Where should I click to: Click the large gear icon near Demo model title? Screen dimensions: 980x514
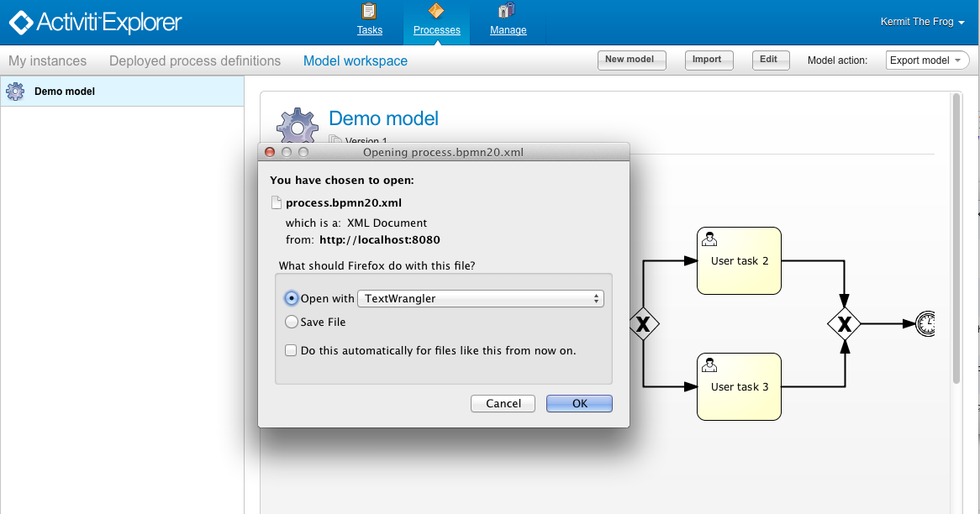click(297, 126)
